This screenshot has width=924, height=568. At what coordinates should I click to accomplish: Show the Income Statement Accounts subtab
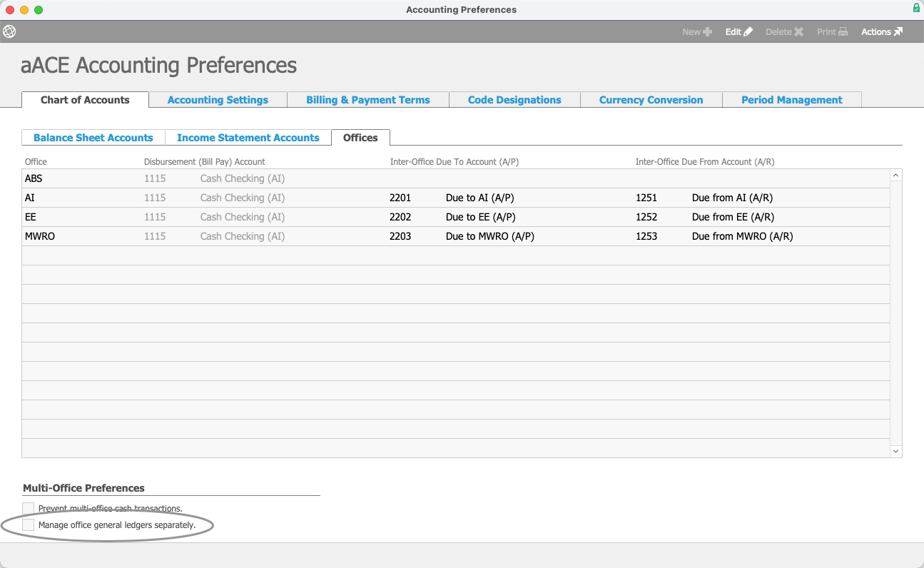click(x=248, y=138)
